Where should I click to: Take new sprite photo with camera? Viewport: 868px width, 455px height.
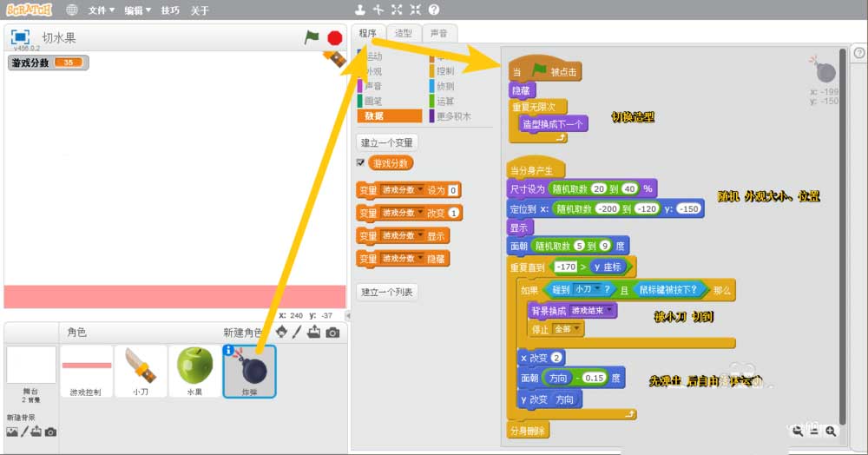click(332, 332)
